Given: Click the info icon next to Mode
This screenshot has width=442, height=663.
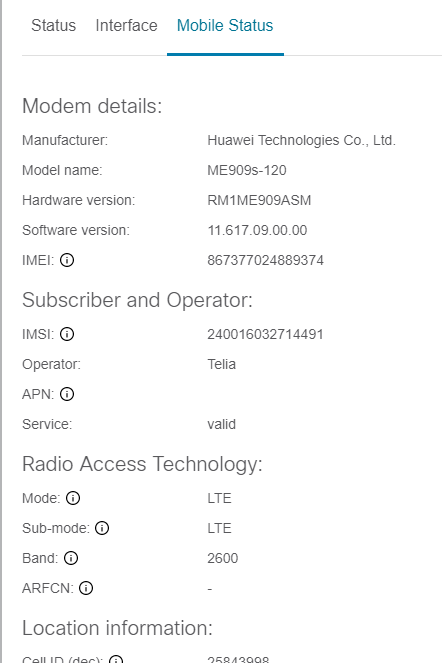Looking at the screenshot, I should 73,498.
